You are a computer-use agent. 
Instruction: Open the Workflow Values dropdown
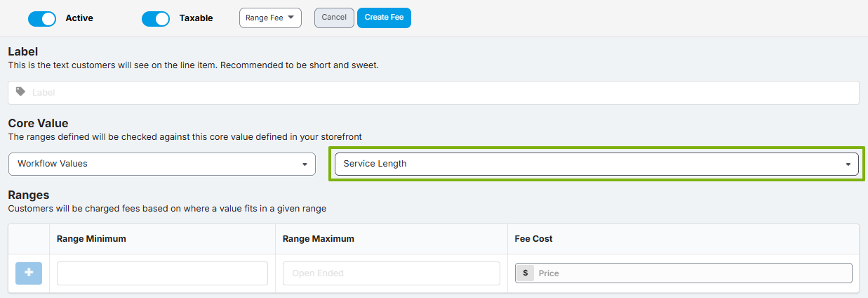pos(162,164)
